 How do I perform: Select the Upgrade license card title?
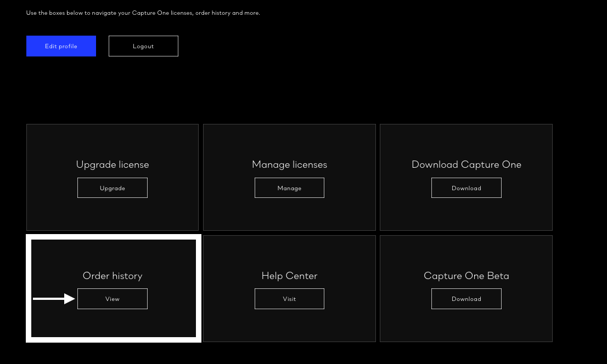click(x=113, y=165)
